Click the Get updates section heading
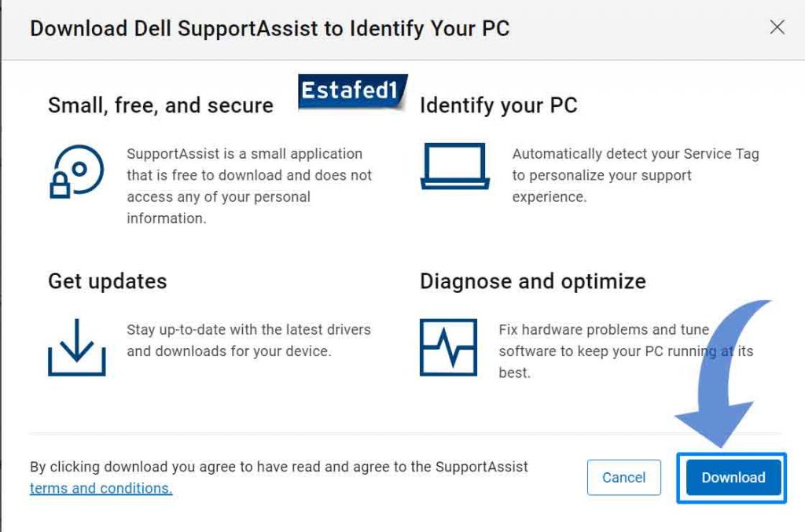The height and width of the screenshot is (532, 805). tap(107, 281)
